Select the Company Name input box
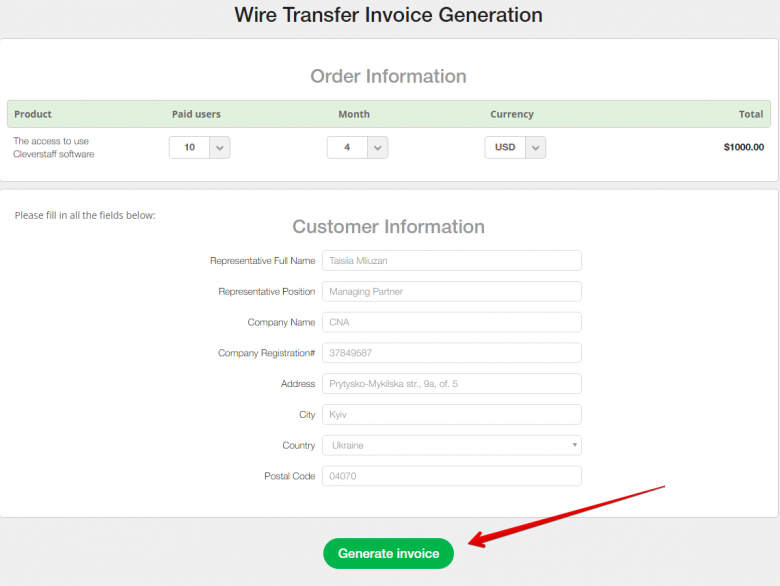780x586 pixels. coord(451,322)
